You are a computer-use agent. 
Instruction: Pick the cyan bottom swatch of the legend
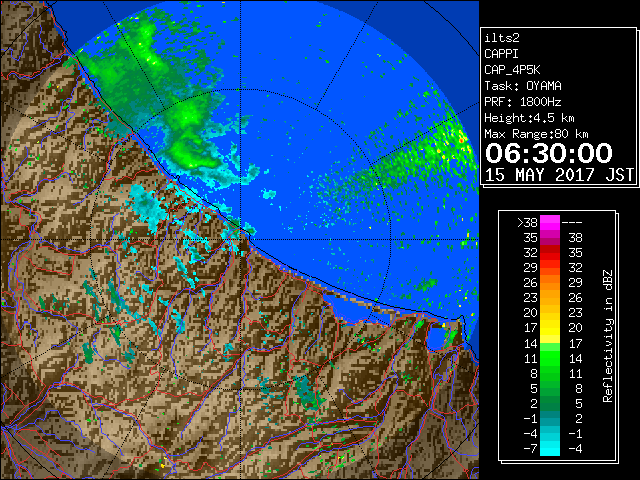tap(550, 449)
